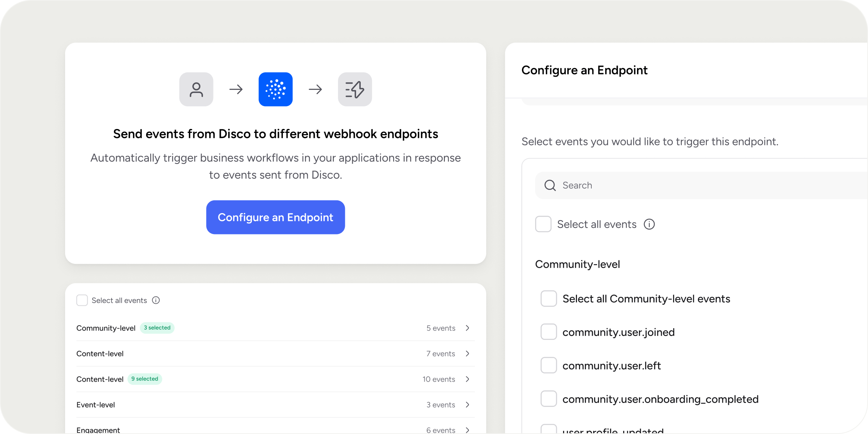Focus the Search events input field
This screenshot has height=434, width=868.
(701, 185)
